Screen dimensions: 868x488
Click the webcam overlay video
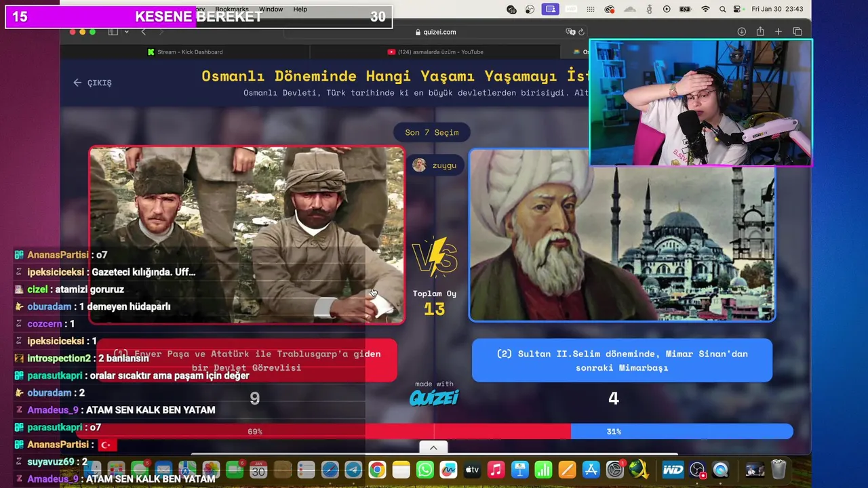pyautogui.click(x=701, y=102)
